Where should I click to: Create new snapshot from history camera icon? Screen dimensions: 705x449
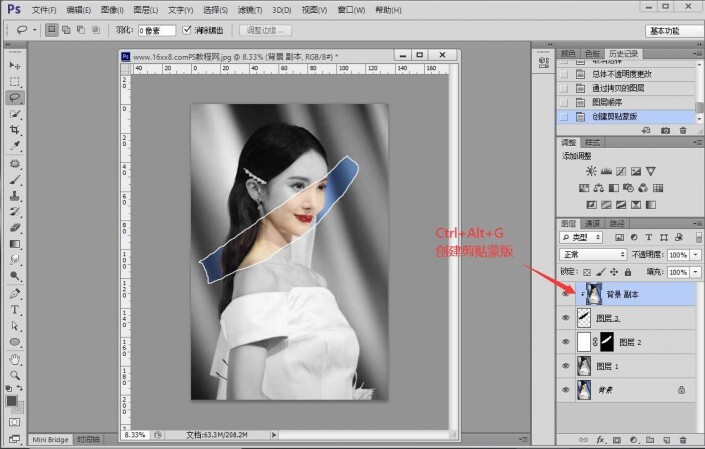[666, 131]
